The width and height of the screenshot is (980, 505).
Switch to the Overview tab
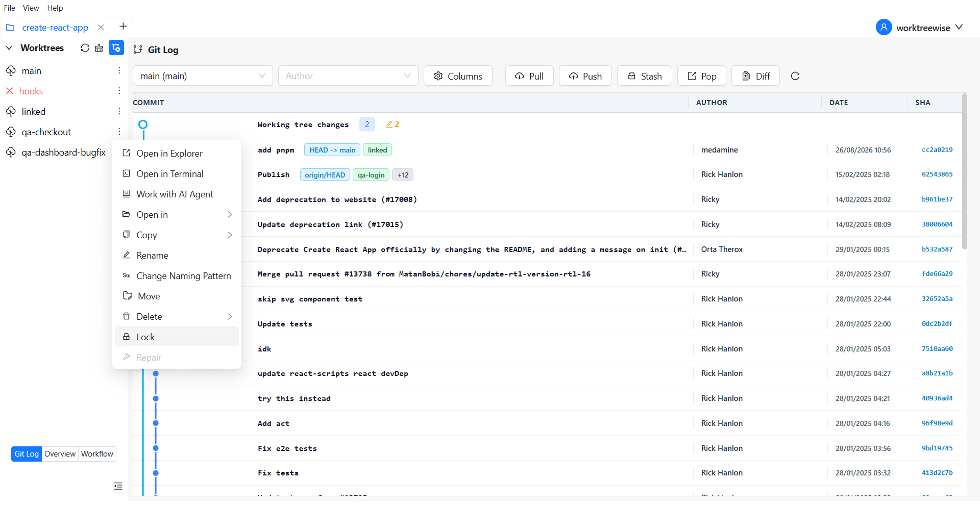(x=60, y=454)
